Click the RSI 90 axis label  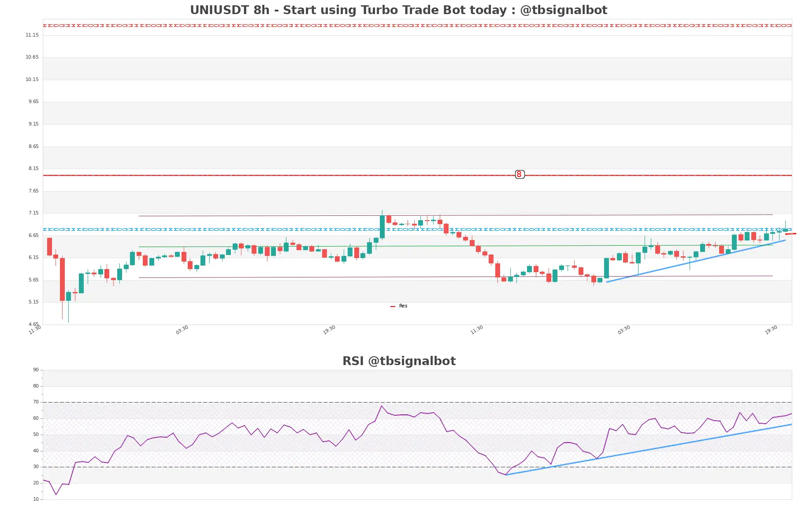pyautogui.click(x=36, y=369)
